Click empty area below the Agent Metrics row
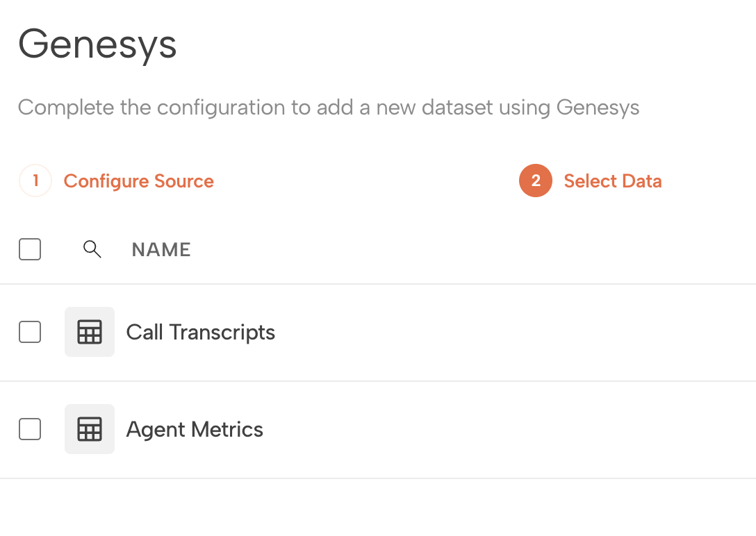This screenshot has height=536, width=756. 378,508
